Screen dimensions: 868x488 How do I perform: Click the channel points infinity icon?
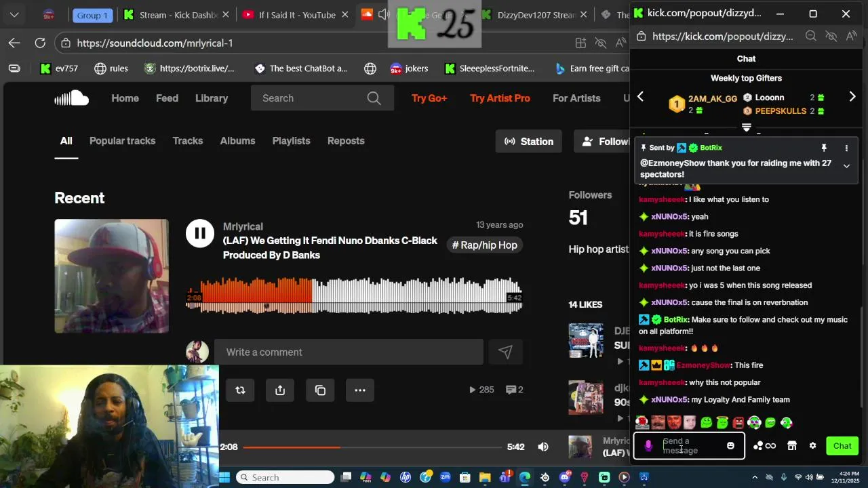coord(770,445)
